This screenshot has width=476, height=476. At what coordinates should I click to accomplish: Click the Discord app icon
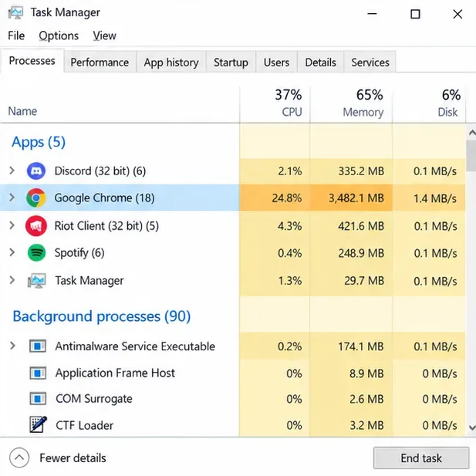[36, 171]
